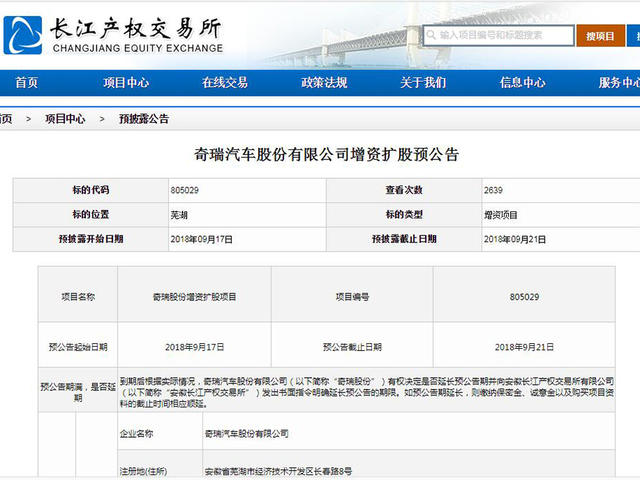Click the 标的代码 header cell
The height and width of the screenshot is (480, 640).
(x=91, y=190)
